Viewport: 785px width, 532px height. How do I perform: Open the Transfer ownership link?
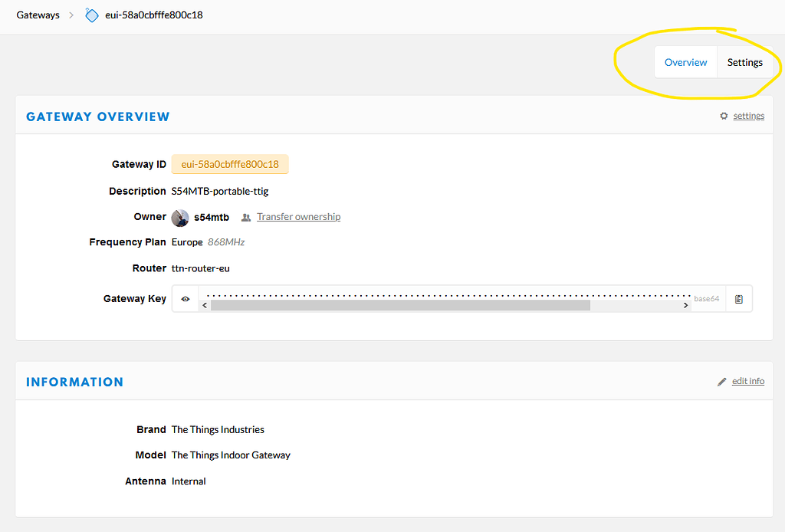click(x=298, y=217)
